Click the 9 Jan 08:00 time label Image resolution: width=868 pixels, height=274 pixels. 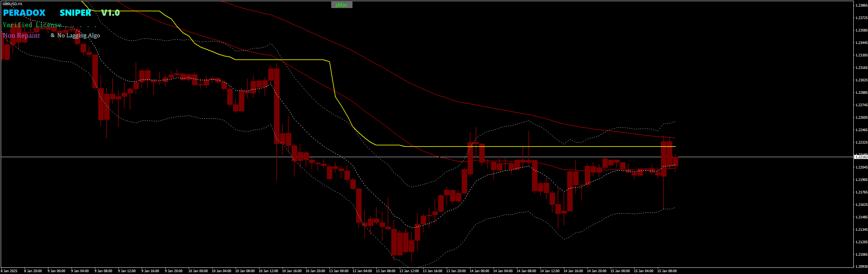click(103, 271)
